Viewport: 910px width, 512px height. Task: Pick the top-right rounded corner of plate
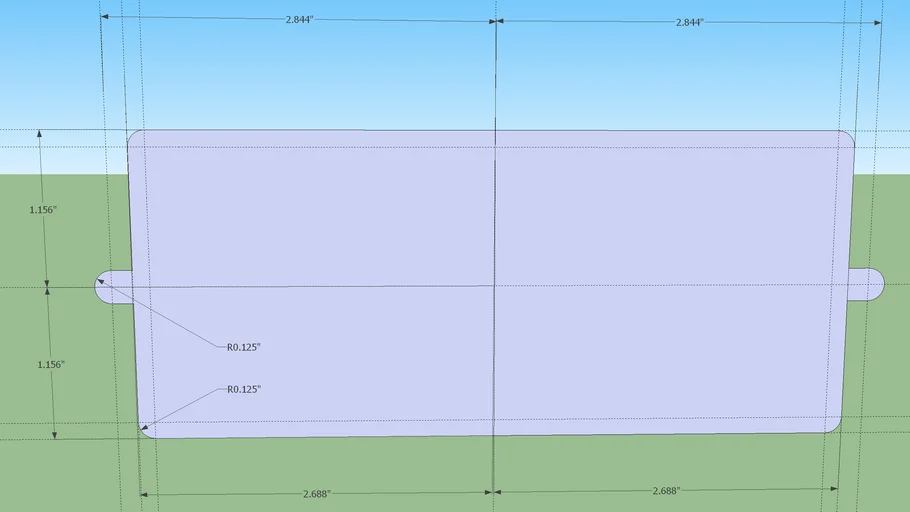point(850,136)
